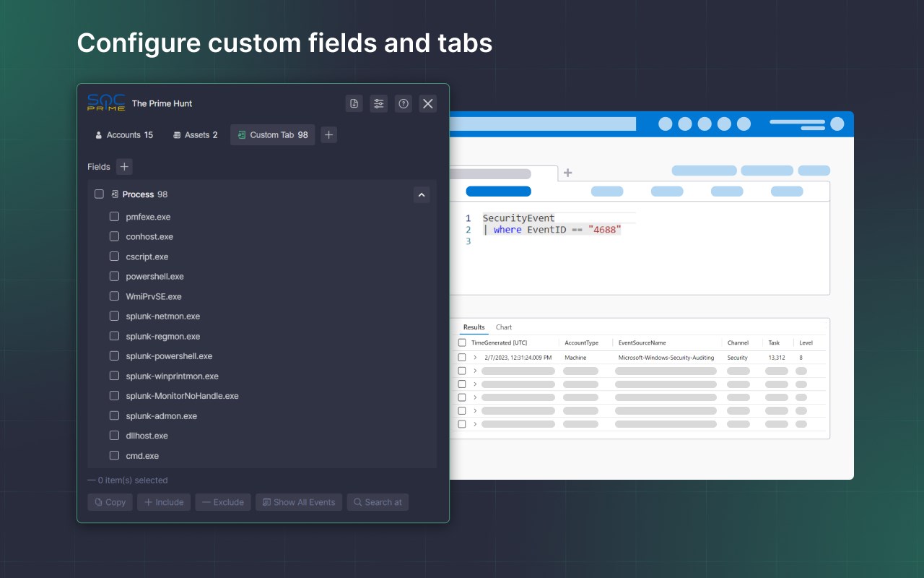Sort by TimeGenerated [UTC] column
The height and width of the screenshot is (578, 924).
point(499,342)
